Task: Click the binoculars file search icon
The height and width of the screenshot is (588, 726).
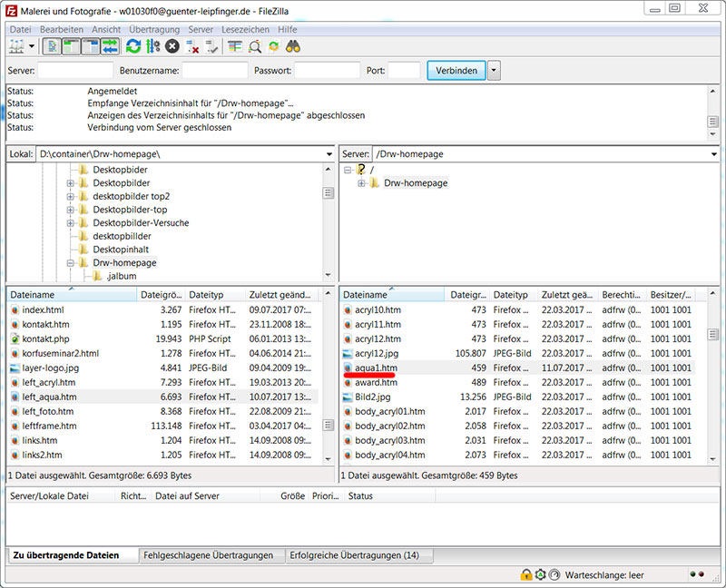Action: click(293, 46)
